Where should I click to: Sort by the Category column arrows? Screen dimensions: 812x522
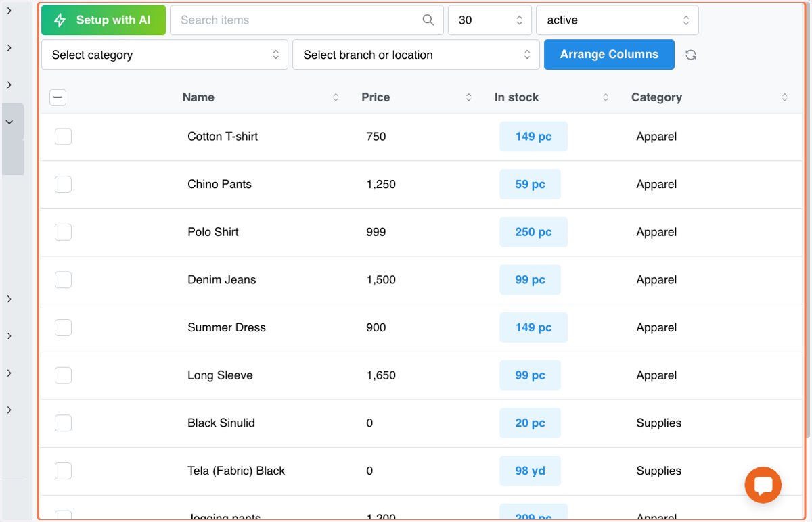click(784, 97)
